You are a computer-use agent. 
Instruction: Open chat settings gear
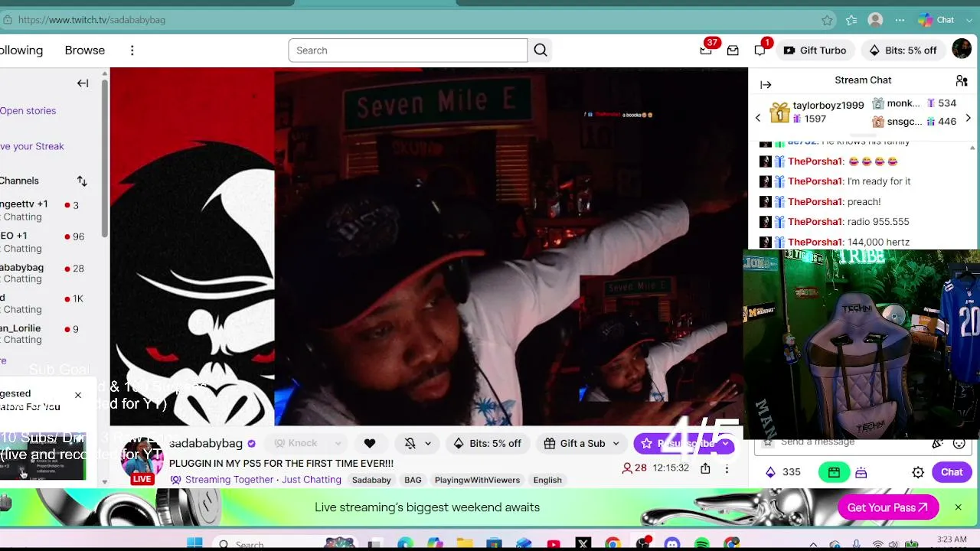918,472
